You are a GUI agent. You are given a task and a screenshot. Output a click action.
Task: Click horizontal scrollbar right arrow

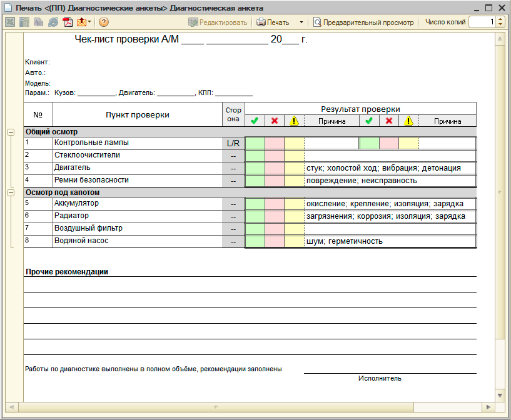coord(488,407)
